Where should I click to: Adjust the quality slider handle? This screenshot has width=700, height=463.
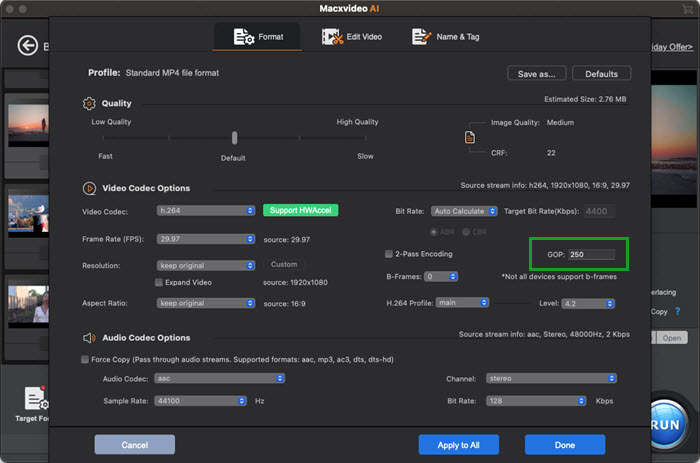tap(234, 138)
